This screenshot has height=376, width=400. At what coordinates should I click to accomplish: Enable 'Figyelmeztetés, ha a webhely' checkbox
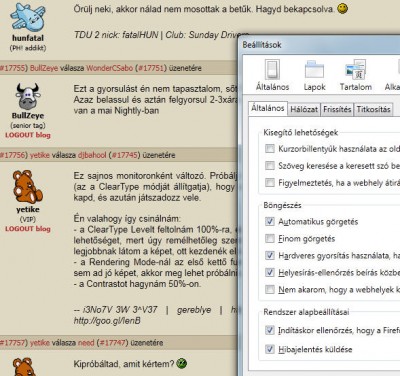tap(270, 182)
